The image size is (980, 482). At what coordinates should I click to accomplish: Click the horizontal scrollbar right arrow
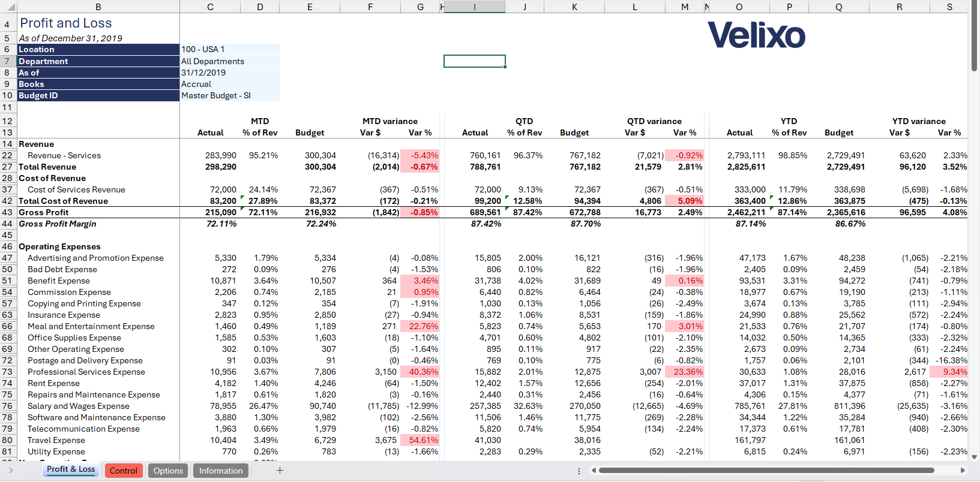(963, 471)
